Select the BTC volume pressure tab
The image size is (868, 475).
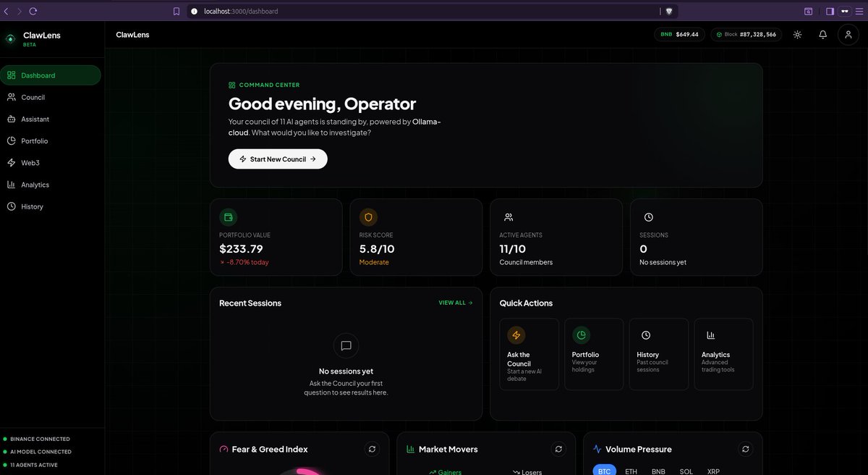[x=605, y=471]
